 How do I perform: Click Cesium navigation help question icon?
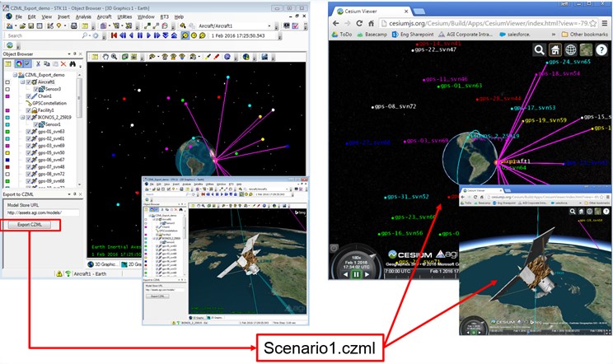click(x=601, y=50)
